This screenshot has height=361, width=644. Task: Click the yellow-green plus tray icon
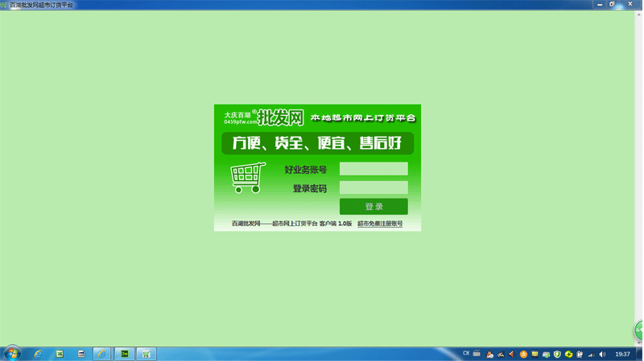569,354
